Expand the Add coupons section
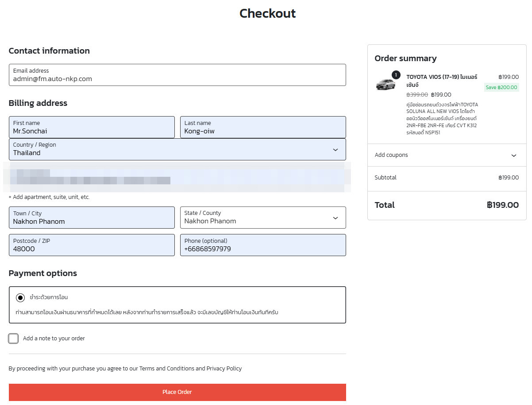Viewport: 532px width, 405px height. 447,155
